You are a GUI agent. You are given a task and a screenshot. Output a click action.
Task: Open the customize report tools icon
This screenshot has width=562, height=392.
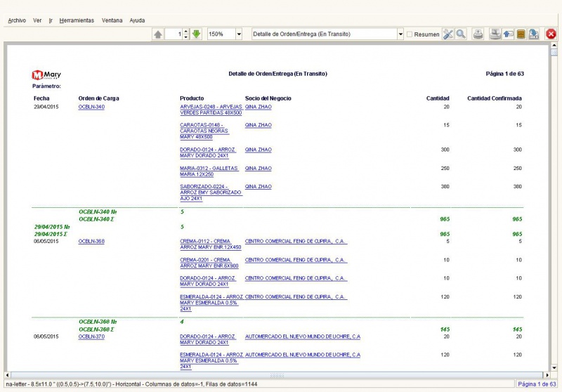click(448, 34)
